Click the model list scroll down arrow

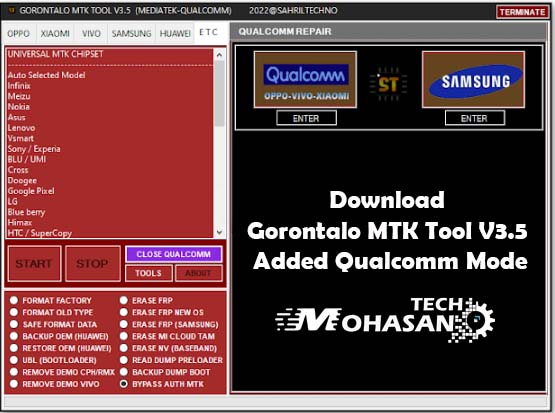(219, 232)
